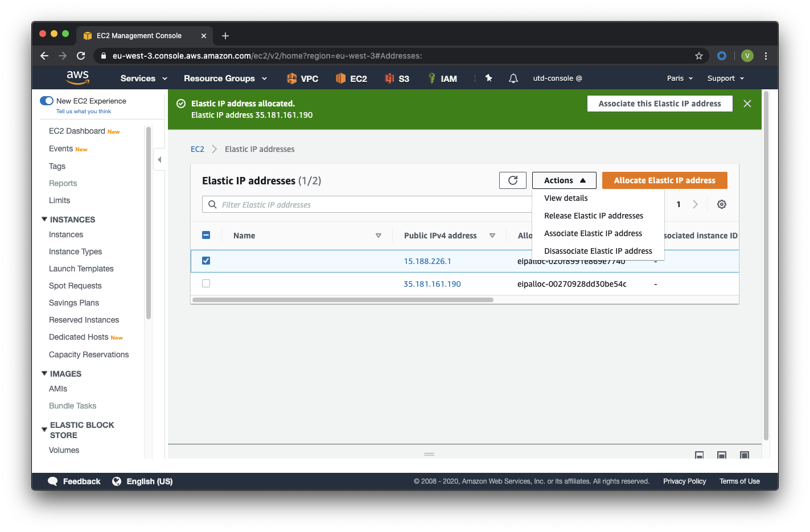Sort by Public IPv4 address column arrow
The height and width of the screenshot is (532, 810).
(x=492, y=236)
